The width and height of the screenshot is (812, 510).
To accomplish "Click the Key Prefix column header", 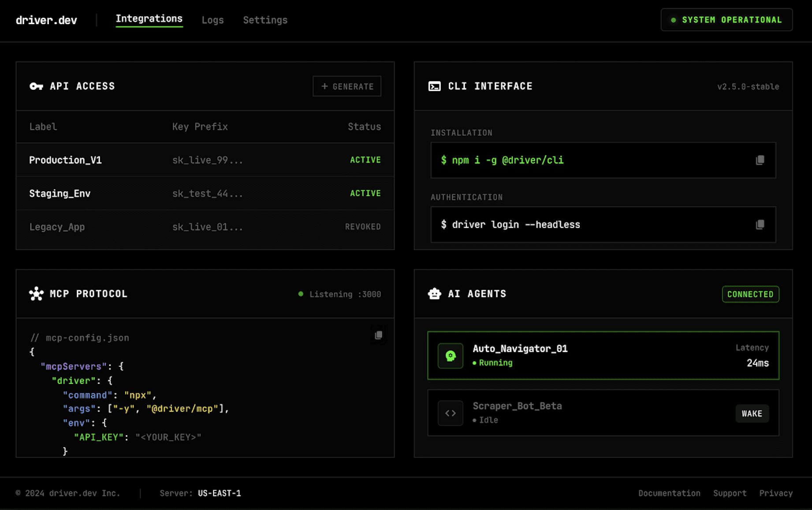I will tap(200, 126).
